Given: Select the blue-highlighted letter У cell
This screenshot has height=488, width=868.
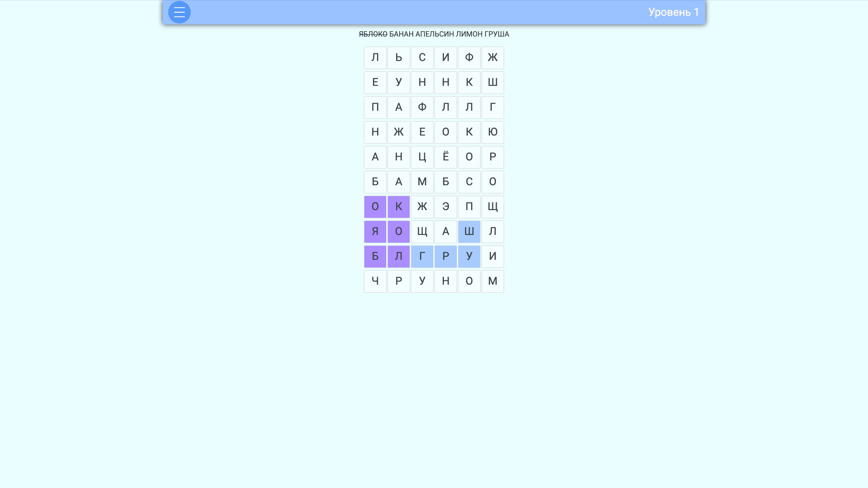Looking at the screenshot, I should 469,256.
